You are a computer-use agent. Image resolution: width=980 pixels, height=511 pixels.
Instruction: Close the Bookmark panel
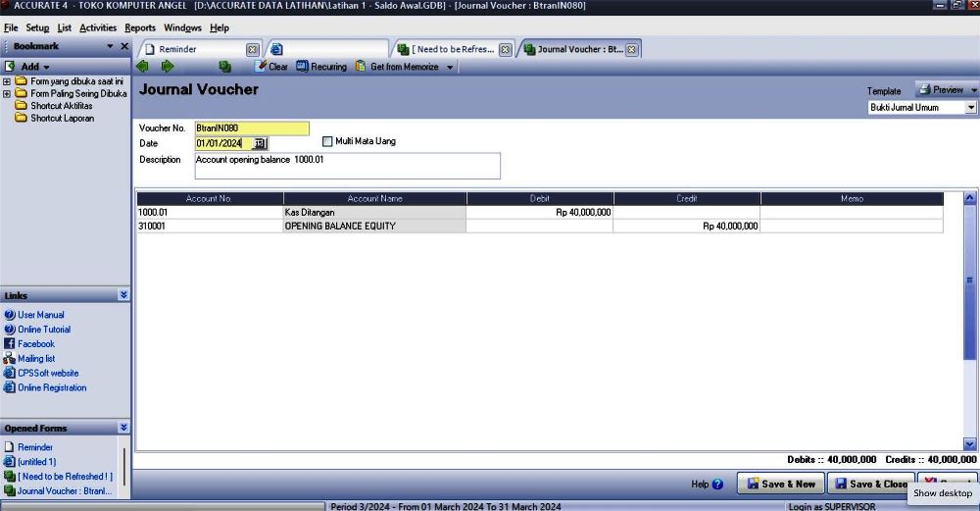[124, 46]
